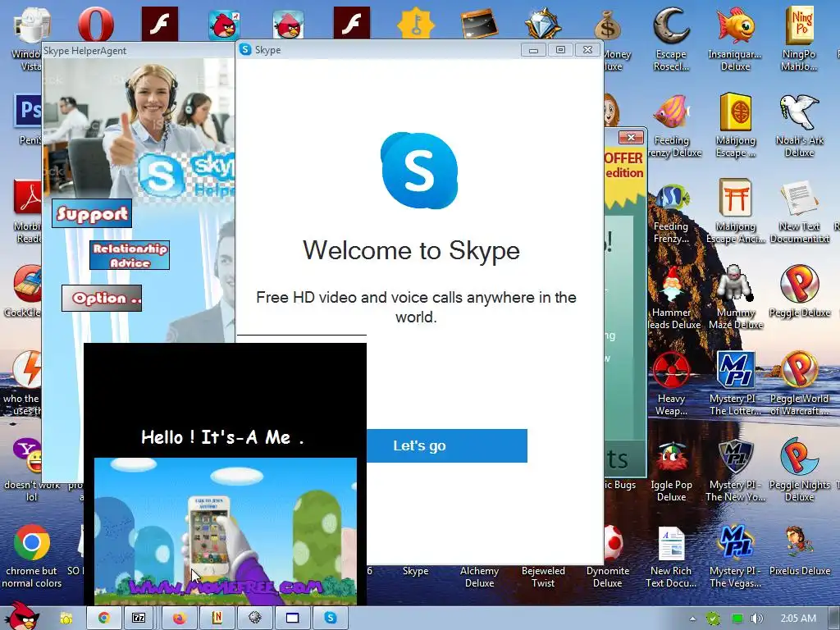Open the 2:05 AM taskbar clock

798,619
